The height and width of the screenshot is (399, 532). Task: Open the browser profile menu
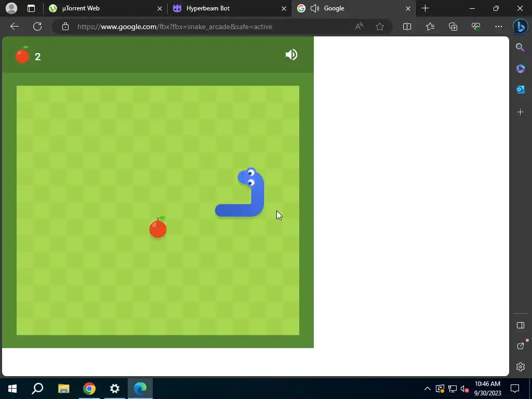(11, 8)
